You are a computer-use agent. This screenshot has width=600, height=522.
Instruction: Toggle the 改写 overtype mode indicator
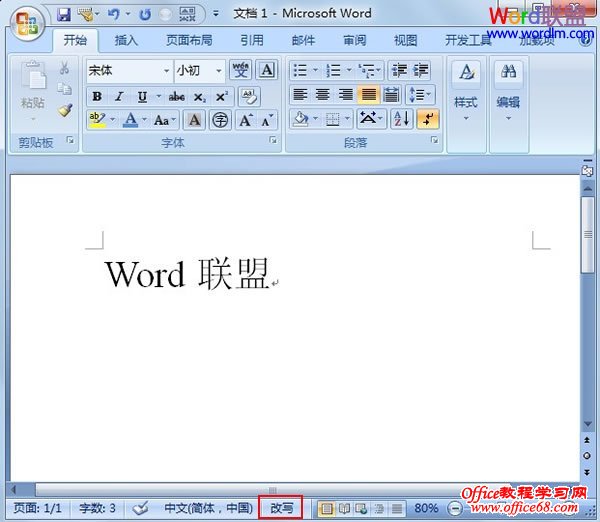coord(281,508)
